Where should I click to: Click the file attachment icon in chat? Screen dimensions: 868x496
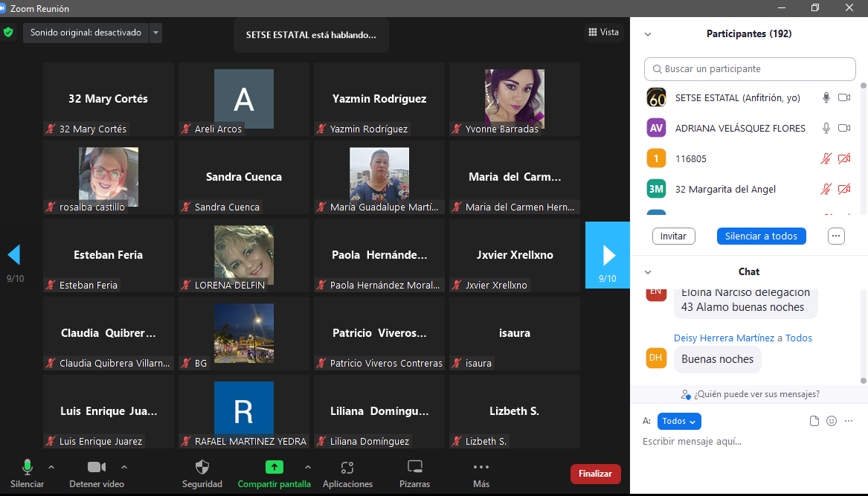[814, 421]
